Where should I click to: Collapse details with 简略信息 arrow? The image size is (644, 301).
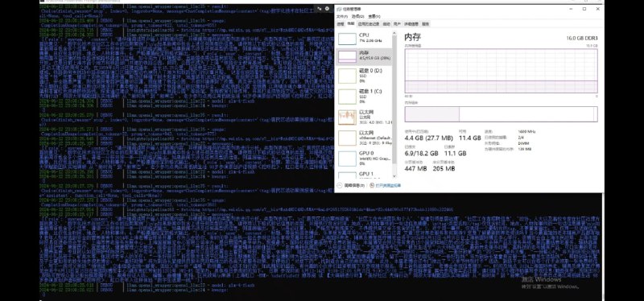(340, 186)
